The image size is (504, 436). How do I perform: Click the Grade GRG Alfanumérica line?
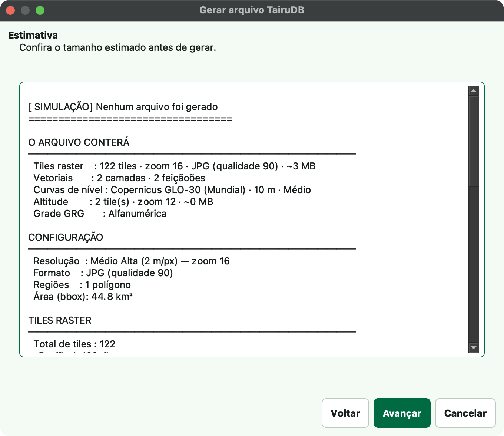100,214
